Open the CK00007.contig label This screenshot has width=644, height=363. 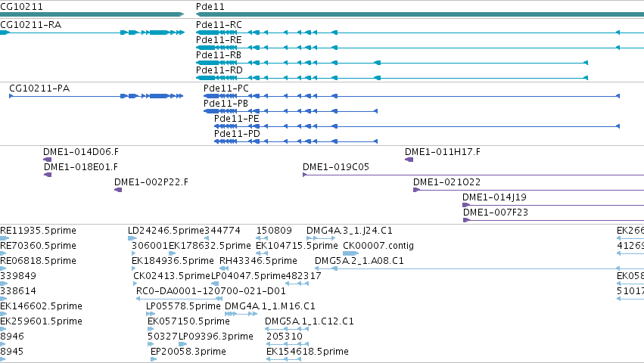[x=378, y=246]
